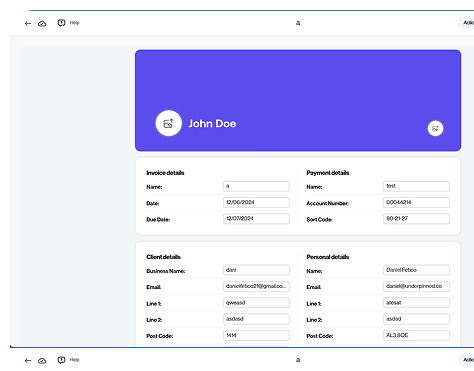474x371 pixels.
Task: Click the cloud save icon in top header
Action: pos(42,23)
